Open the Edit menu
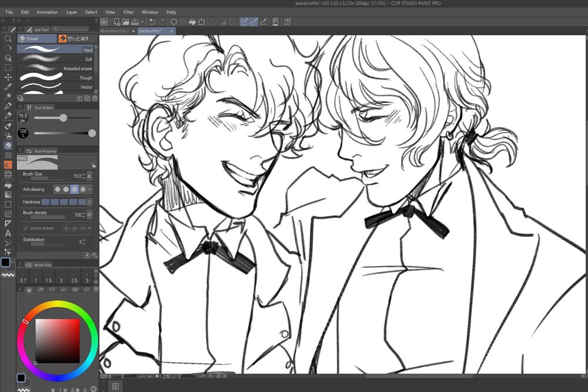Screen dimensions: 588x392 coord(25,12)
